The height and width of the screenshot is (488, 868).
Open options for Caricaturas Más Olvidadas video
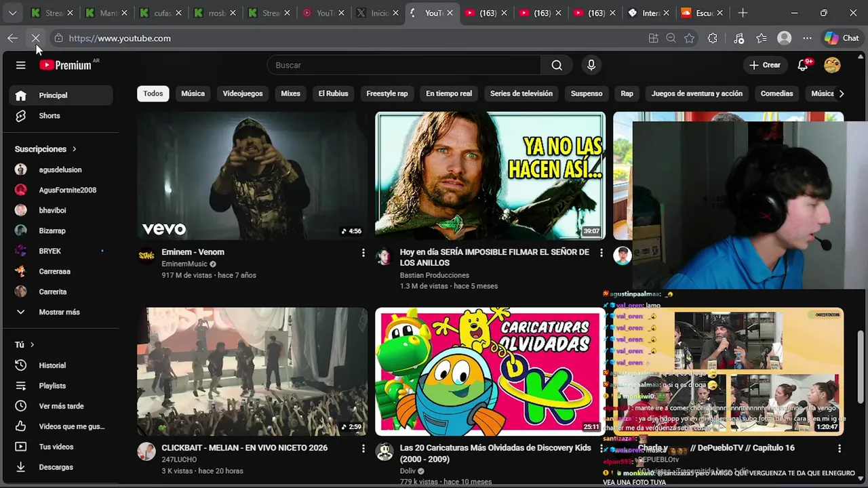point(601,449)
